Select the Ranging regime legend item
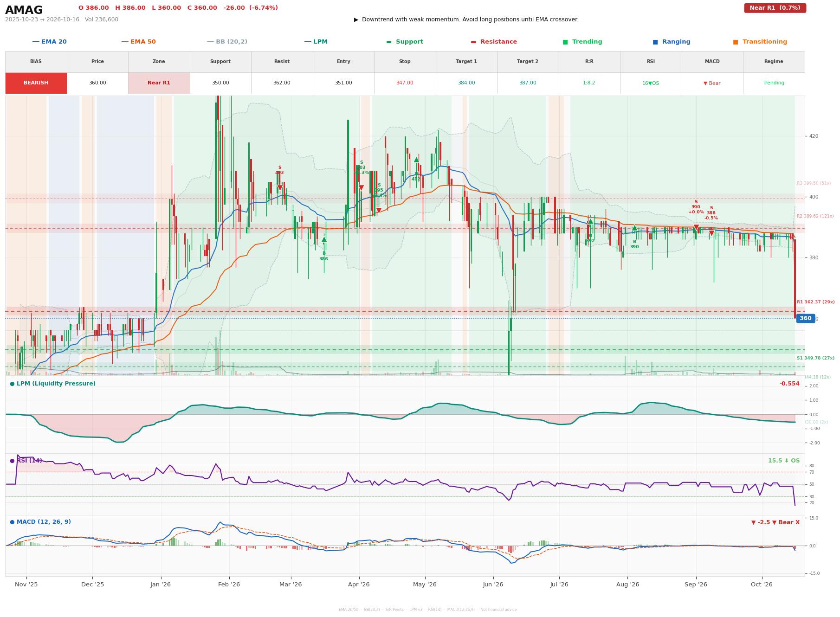Screen dimensions: 840x617 click(672, 42)
